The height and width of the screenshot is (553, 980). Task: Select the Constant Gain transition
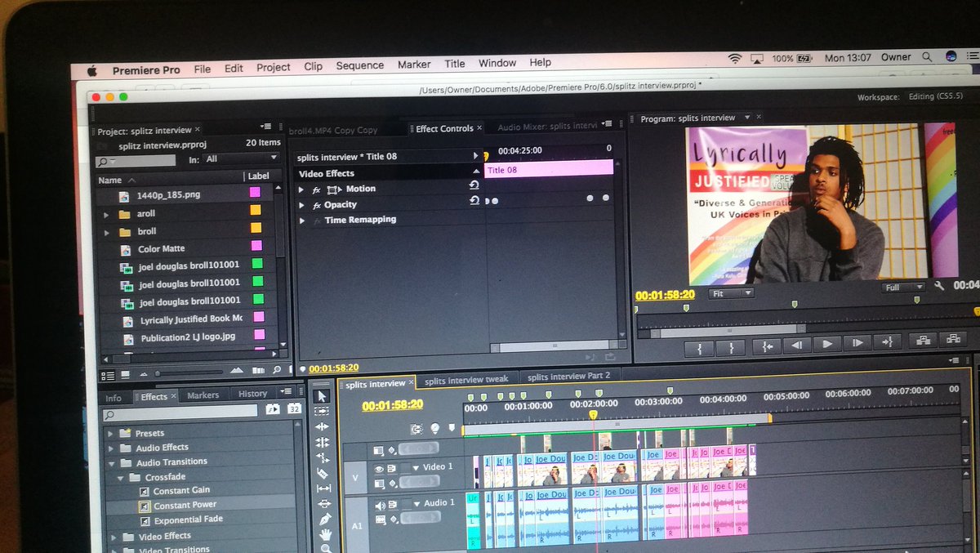pyautogui.click(x=181, y=490)
